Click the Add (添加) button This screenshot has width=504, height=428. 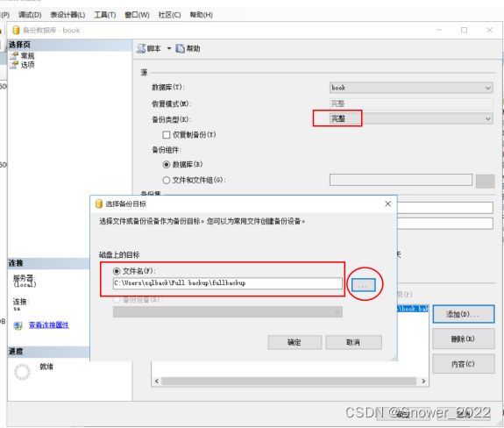(x=463, y=314)
